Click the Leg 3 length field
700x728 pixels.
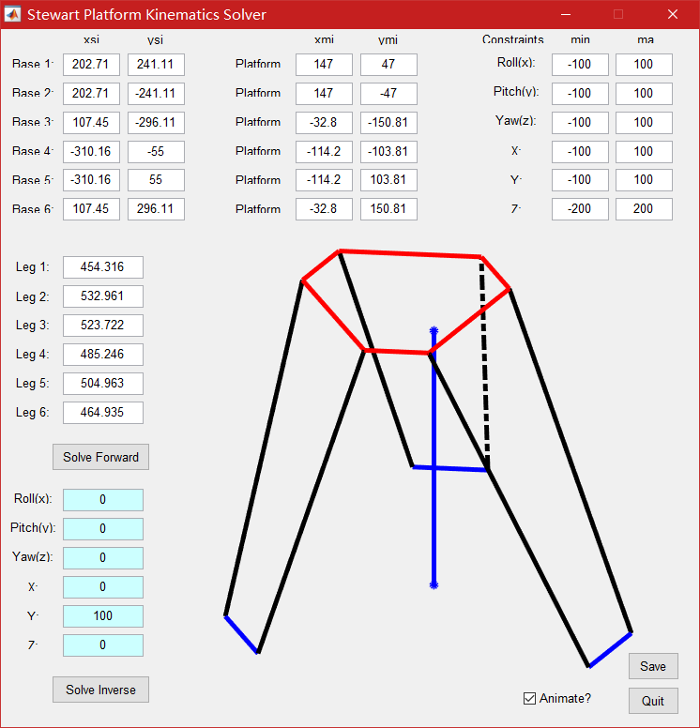[x=103, y=326]
